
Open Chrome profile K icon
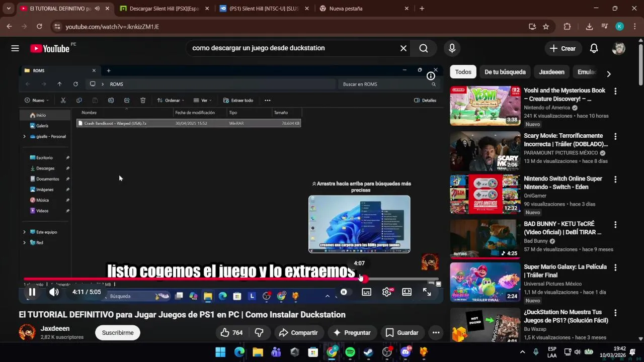tap(620, 27)
